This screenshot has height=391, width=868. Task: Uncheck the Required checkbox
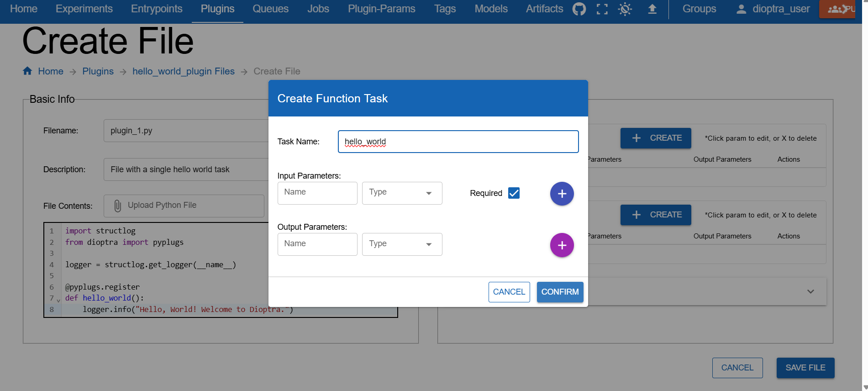514,193
